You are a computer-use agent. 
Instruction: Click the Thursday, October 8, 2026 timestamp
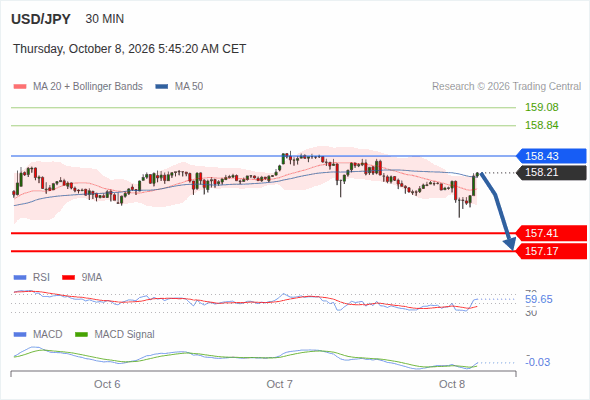click(x=129, y=49)
